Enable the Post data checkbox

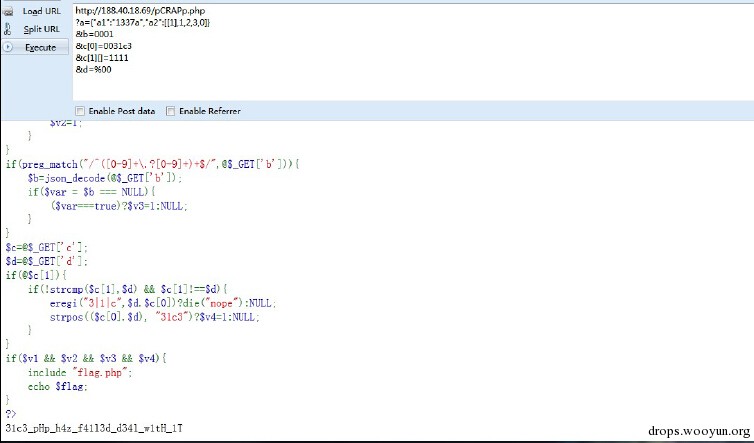[80, 111]
